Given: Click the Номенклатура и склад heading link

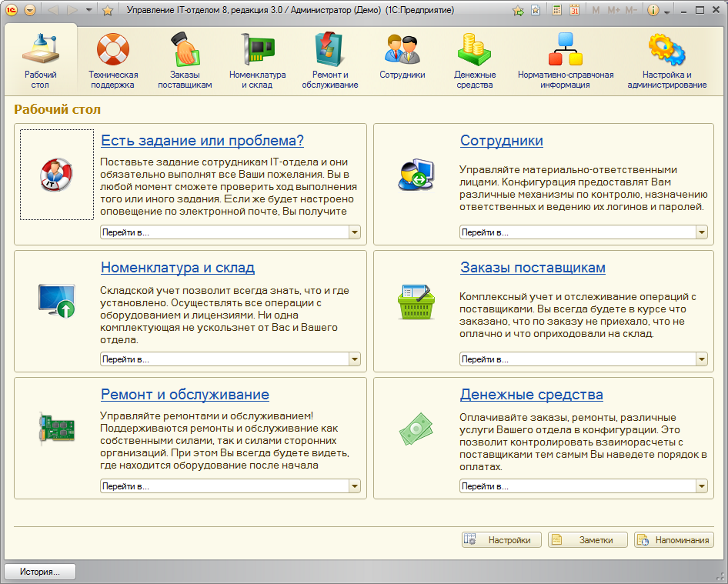Looking at the screenshot, I should 178,268.
